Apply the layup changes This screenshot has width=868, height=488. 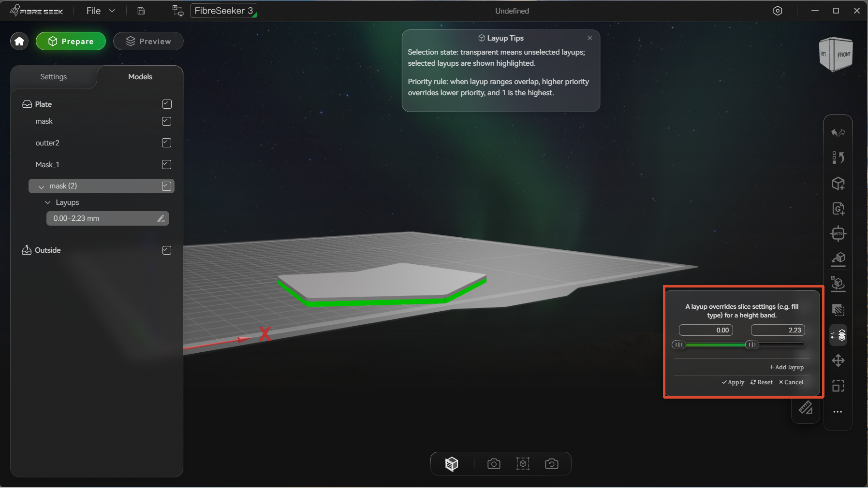733,382
